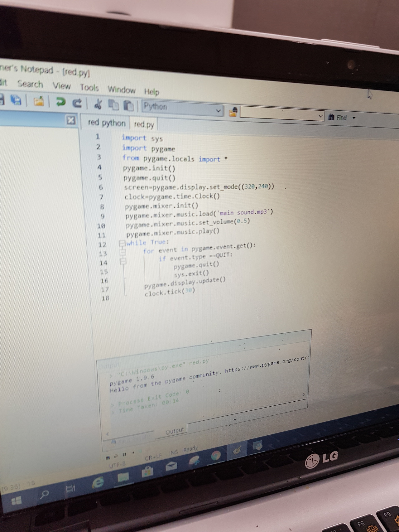Screen dimensions: 399x532
Task: Open Task View on the taskbar
Action: click(x=71, y=488)
